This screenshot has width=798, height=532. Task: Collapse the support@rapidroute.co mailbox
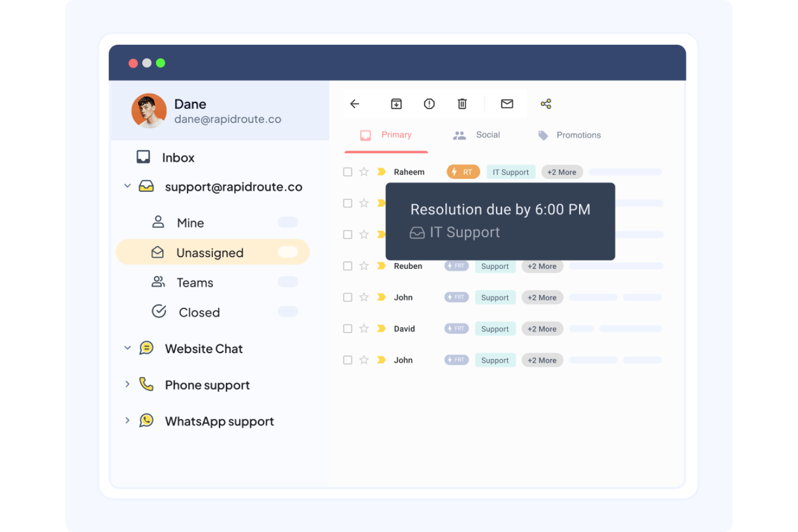[127, 186]
